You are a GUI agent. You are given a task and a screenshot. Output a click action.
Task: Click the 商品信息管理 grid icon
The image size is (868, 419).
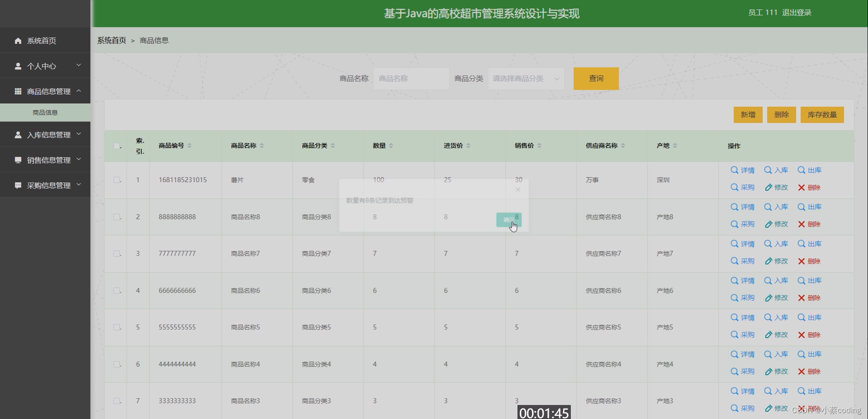(x=18, y=91)
